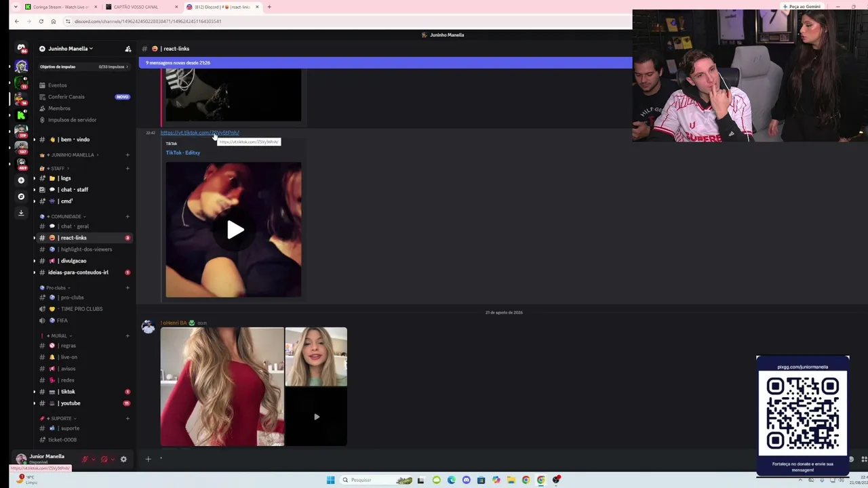Open the blonde woman selfie thumbnail
The height and width of the screenshot is (488, 868).
tap(316, 357)
